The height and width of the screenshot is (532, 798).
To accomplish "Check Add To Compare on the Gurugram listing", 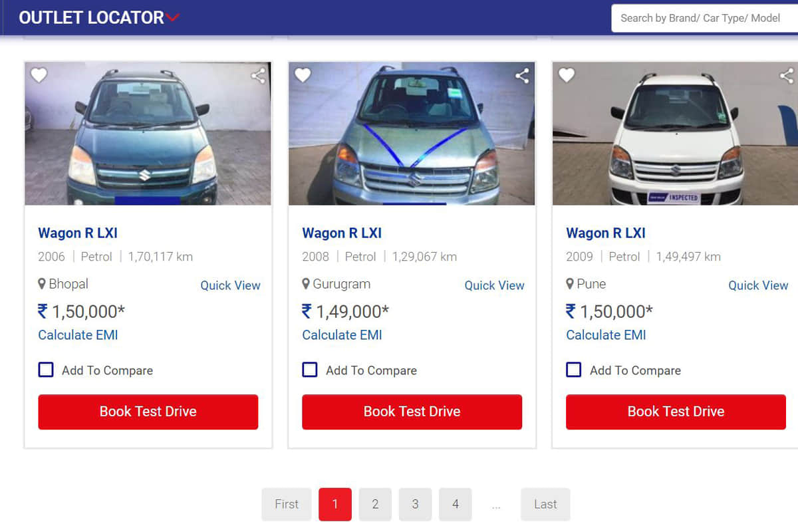I will (x=309, y=370).
